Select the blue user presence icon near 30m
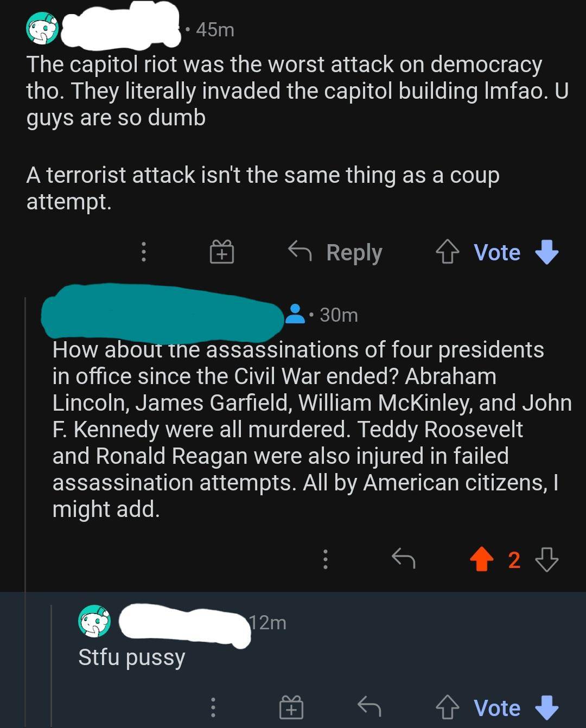The width and height of the screenshot is (586, 728). (296, 316)
